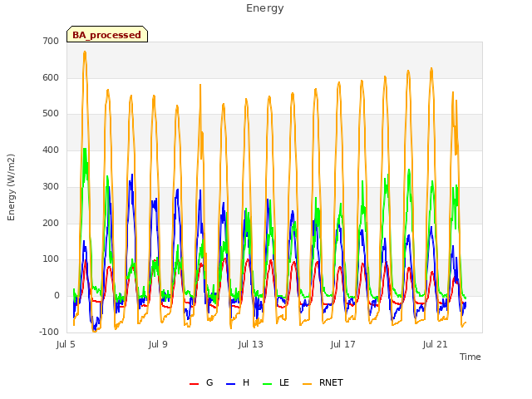Toggle the RNET series legend entry
The width and height of the screenshot is (532, 399).
tap(323, 383)
